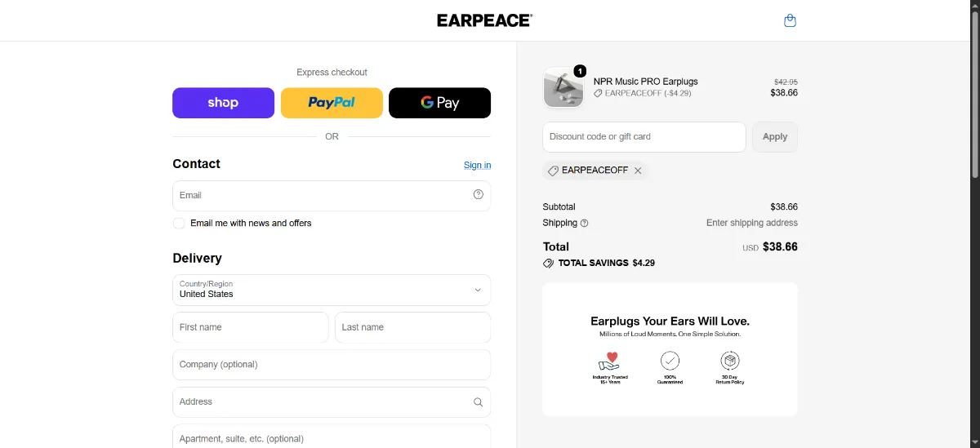This screenshot has height=448, width=980.
Task: Click the 100% Guaranteed checkmark icon
Action: tap(670, 361)
